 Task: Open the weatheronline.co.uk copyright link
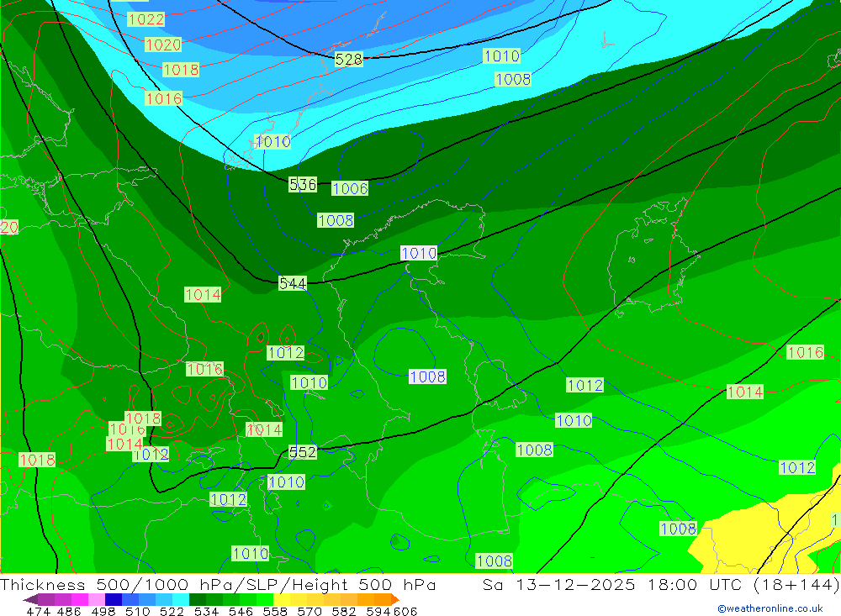pos(770,608)
